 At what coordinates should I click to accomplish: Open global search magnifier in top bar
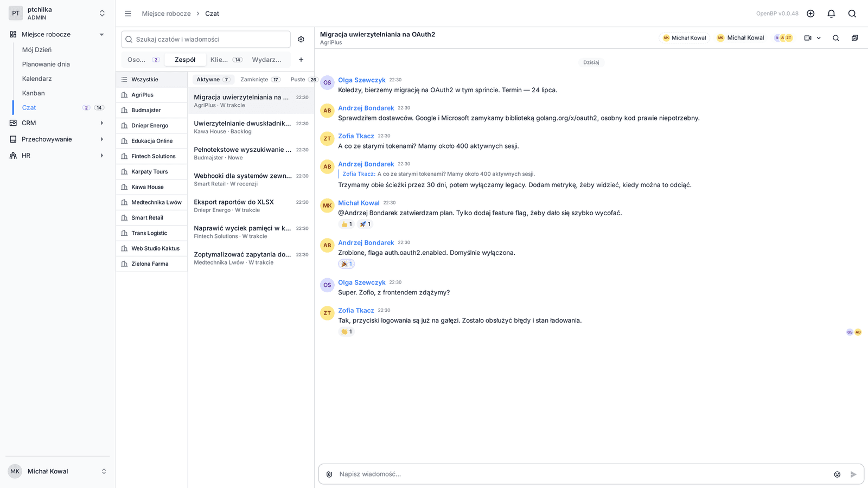[852, 14]
